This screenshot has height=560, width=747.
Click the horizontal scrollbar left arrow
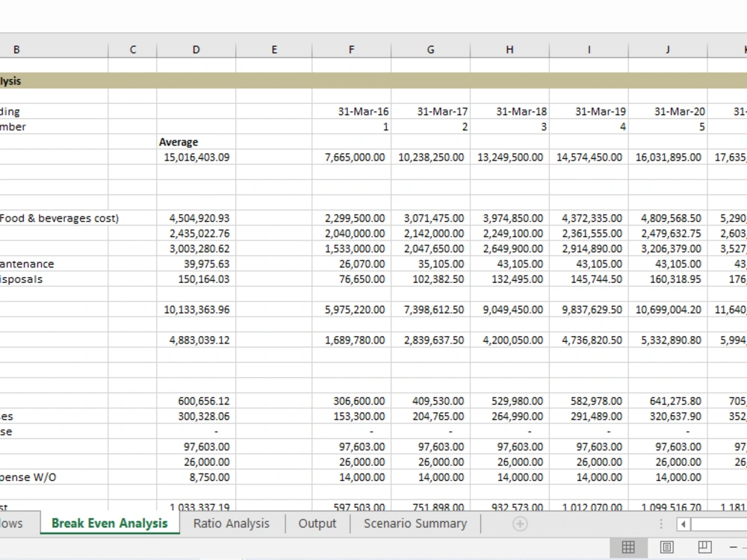[684, 524]
